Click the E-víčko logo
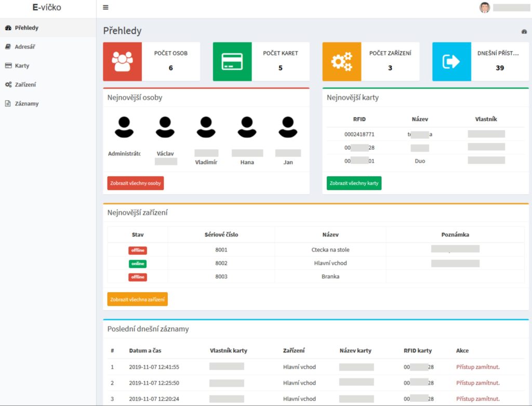The height and width of the screenshot is (406, 532). point(47,8)
